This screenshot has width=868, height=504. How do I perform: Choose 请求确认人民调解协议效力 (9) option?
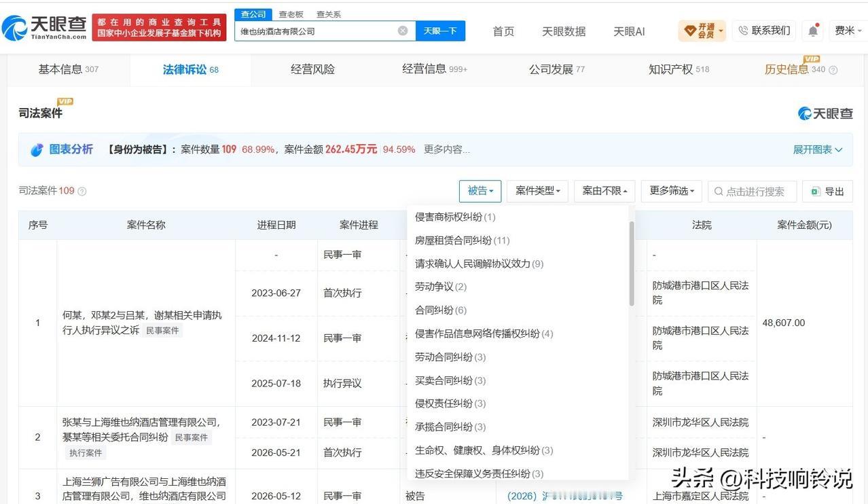(479, 264)
